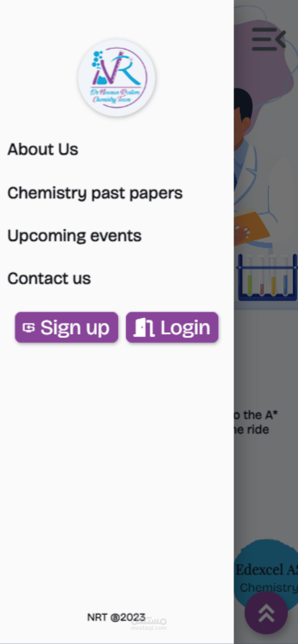Click the test tube rack illustration
This screenshot has width=298, height=644.
coord(267,277)
